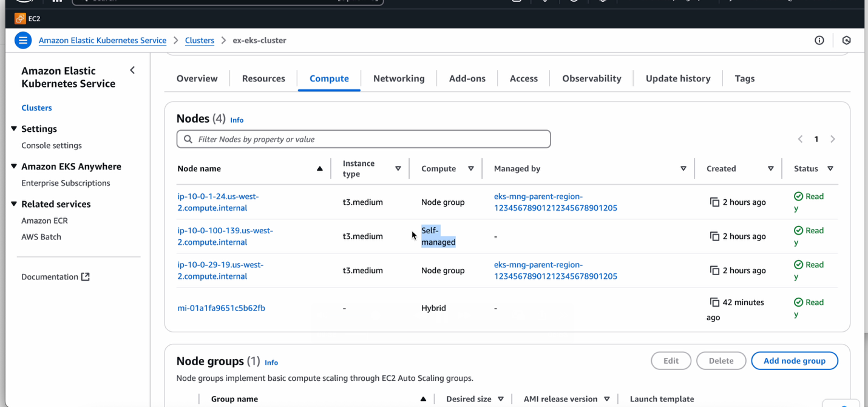The height and width of the screenshot is (407, 868).
Task: Collapse the Amazon EKS Anywhere section
Action: tap(14, 166)
